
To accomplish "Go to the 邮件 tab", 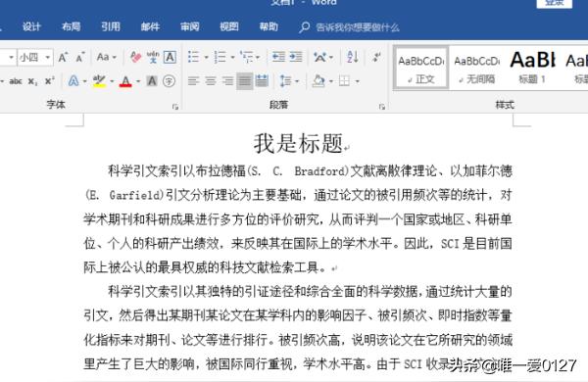I will [x=150, y=27].
